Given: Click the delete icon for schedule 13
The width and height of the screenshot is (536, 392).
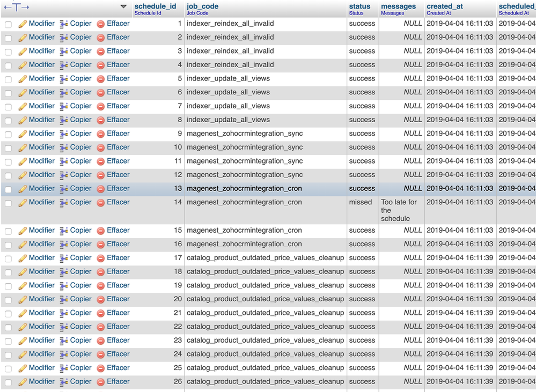Looking at the screenshot, I should click(x=101, y=189).
